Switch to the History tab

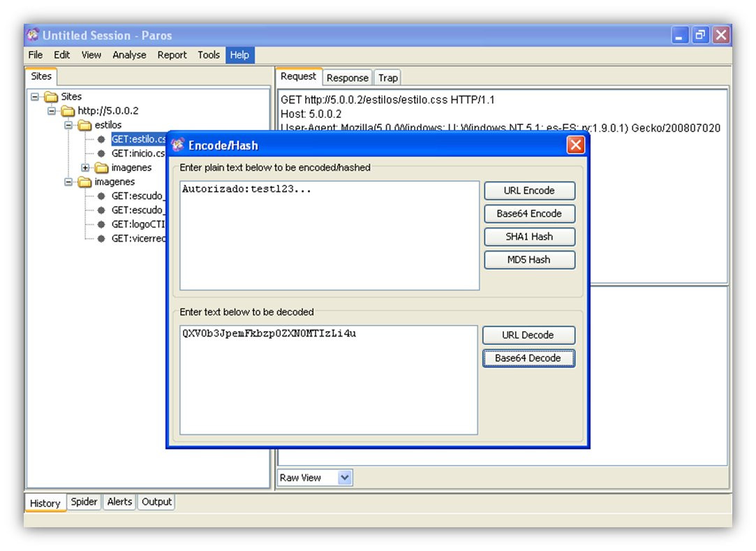[45, 503]
